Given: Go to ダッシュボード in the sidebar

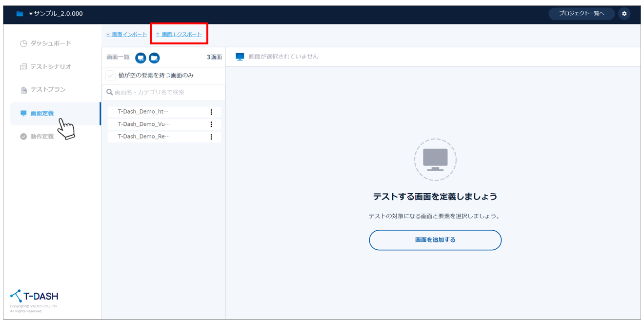Looking at the screenshot, I should [50, 43].
